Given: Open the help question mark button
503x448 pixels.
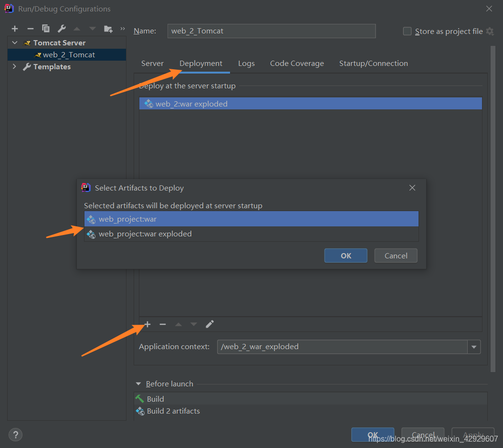Looking at the screenshot, I should click(x=15, y=435).
